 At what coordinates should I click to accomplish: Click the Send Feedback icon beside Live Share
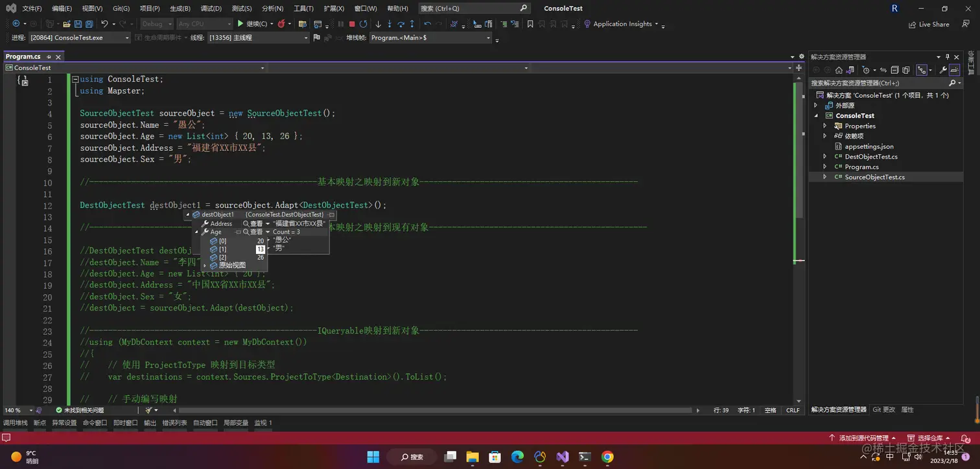point(966,24)
